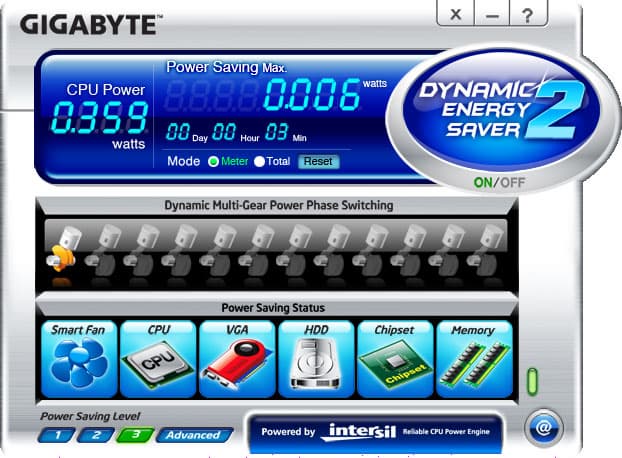Minimize the Energy Saver window
This screenshot has width=622, height=458.
pyautogui.click(x=492, y=15)
